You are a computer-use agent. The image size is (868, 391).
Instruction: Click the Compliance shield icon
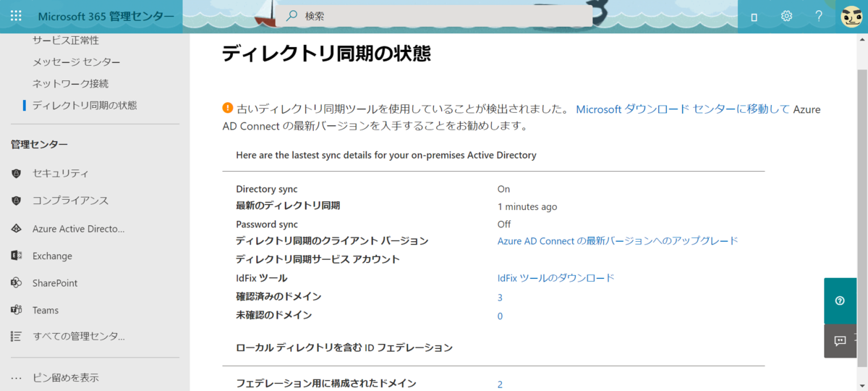coord(16,201)
